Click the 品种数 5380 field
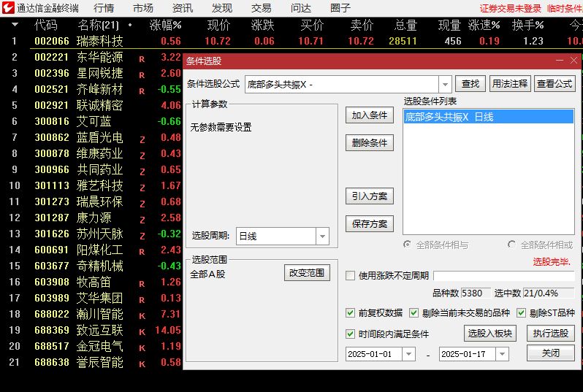This screenshot has height=392, width=583. coord(476,293)
